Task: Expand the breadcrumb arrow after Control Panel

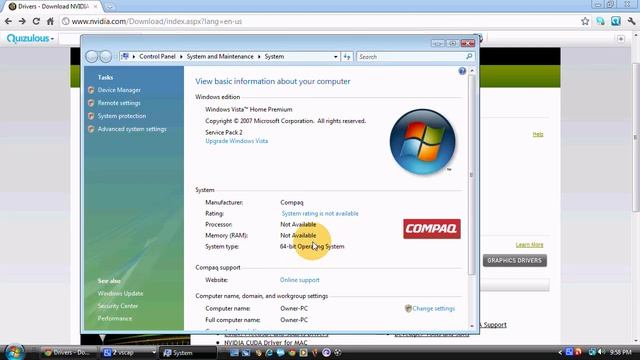Action: click(x=181, y=56)
